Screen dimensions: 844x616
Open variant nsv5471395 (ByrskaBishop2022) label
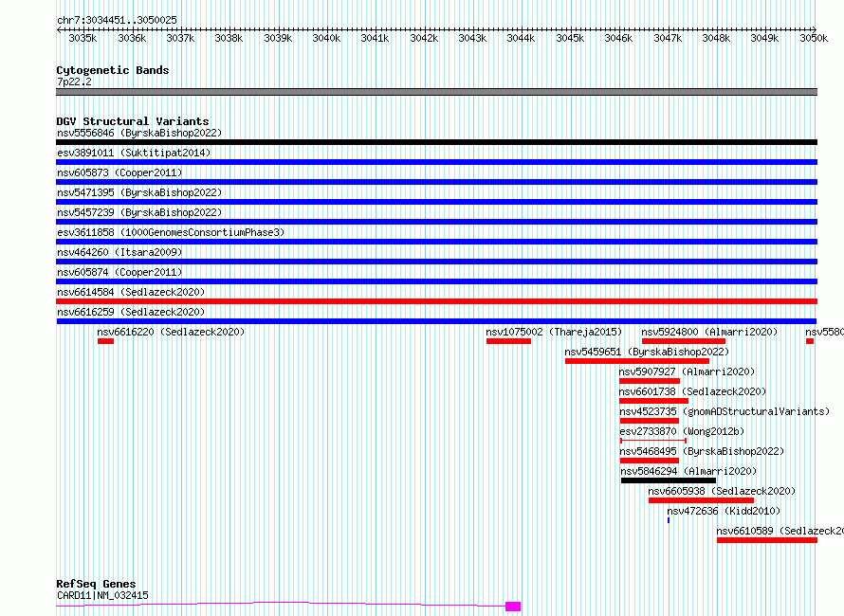[139, 192]
